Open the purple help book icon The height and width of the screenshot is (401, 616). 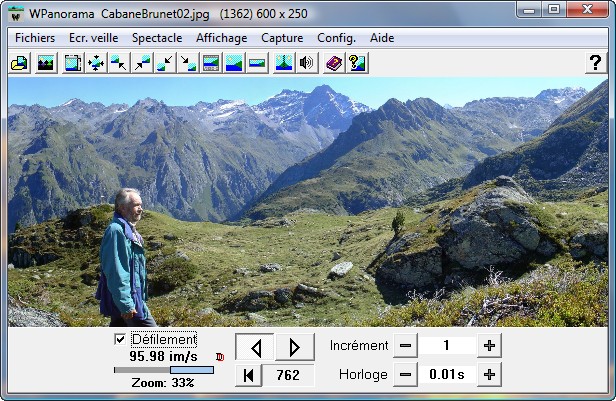[x=334, y=63]
